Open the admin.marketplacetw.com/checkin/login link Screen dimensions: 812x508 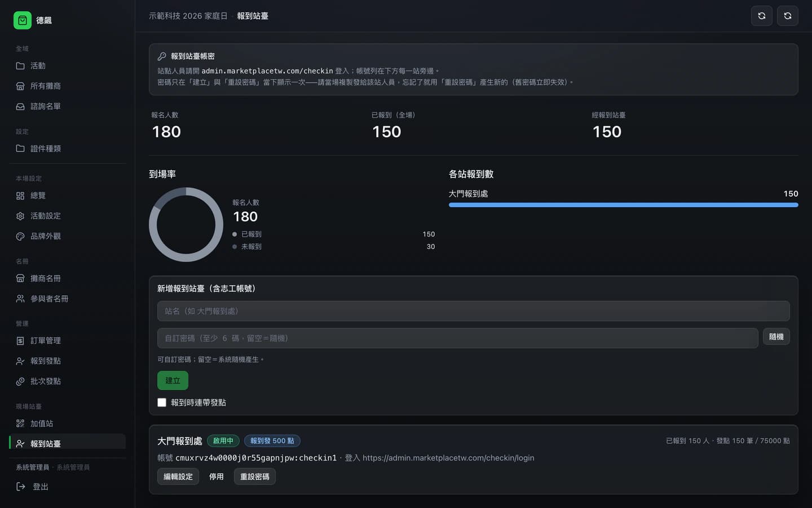(448, 458)
